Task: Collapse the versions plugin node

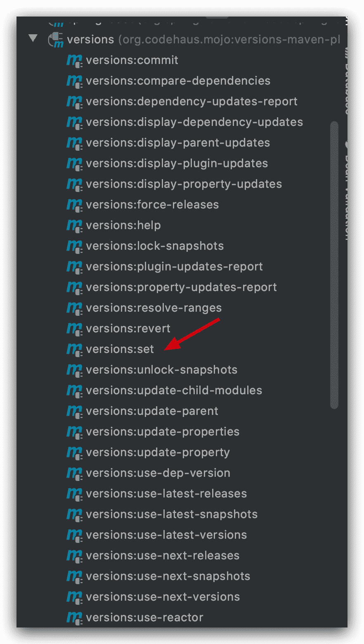Action: tap(33, 39)
